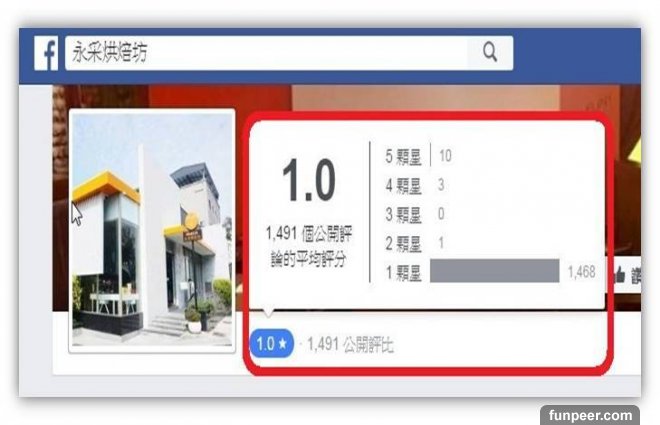Click the large 1.0 average score
The width and height of the screenshot is (660, 425).
click(309, 180)
